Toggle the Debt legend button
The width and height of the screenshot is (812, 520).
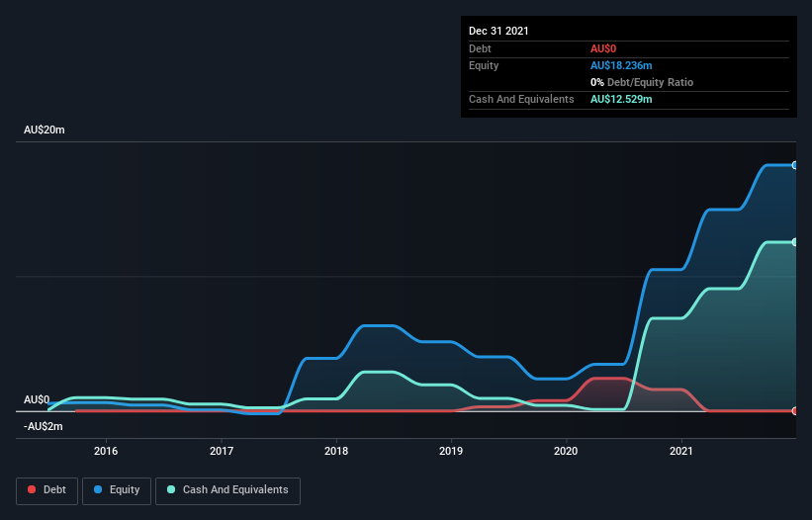point(46,490)
